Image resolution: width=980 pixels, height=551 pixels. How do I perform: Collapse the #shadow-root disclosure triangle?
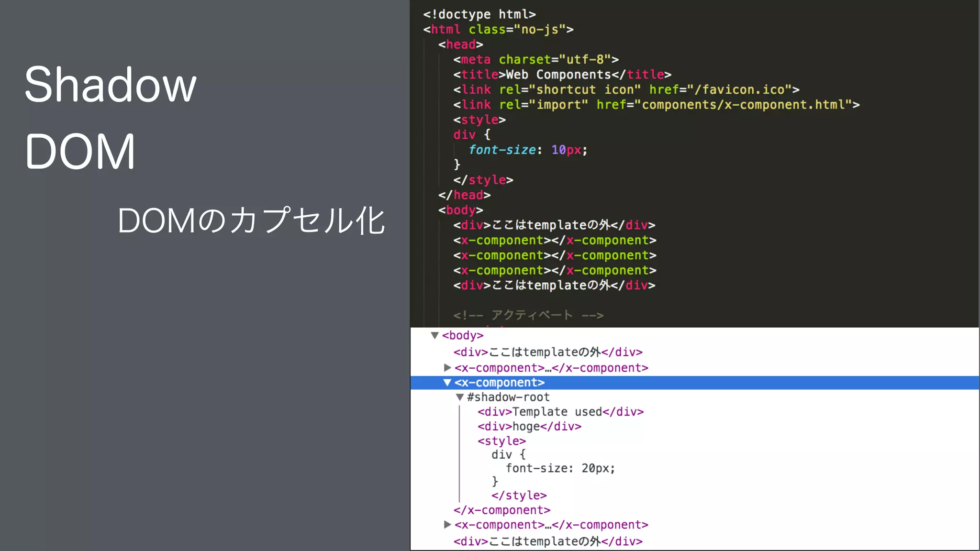[460, 397]
